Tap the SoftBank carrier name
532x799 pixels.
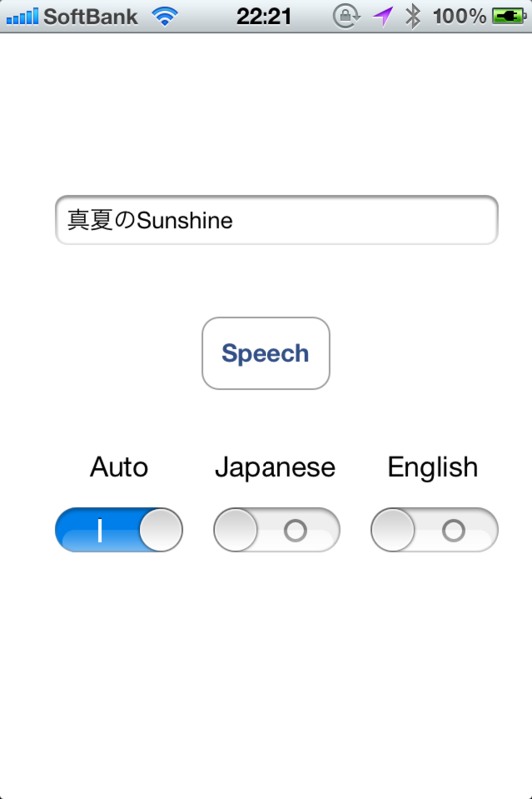point(90,16)
